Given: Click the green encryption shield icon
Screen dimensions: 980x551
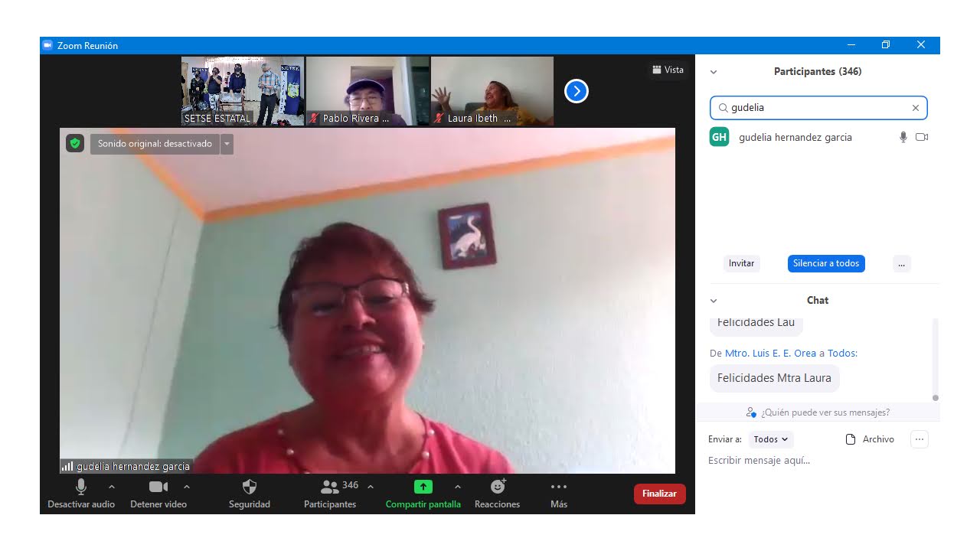Looking at the screenshot, I should click(74, 144).
